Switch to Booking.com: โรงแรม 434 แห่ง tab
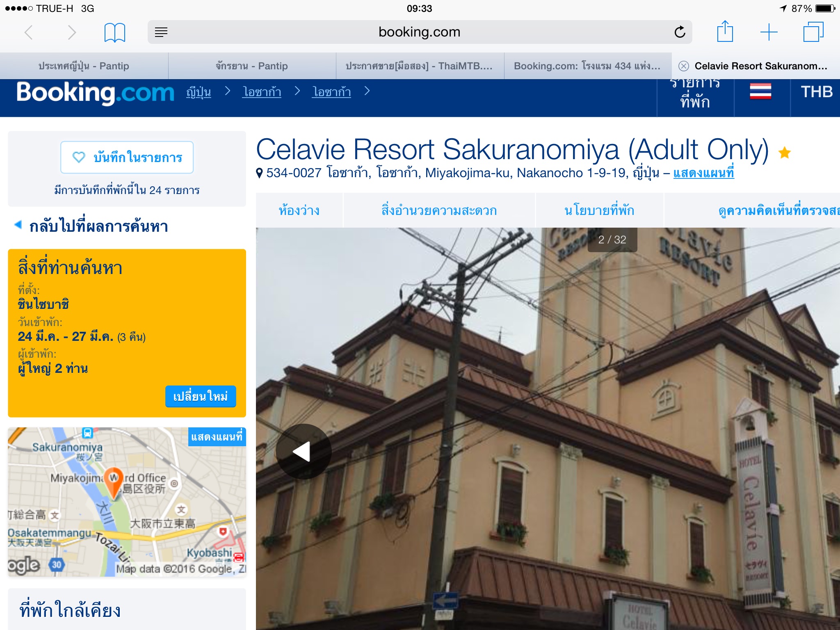This screenshot has width=840, height=630. 587,66
